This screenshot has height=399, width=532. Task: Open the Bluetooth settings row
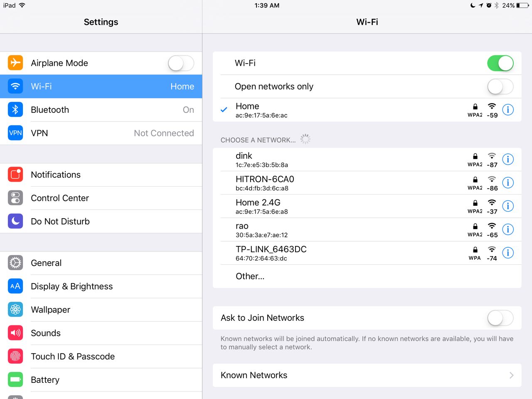(x=101, y=110)
